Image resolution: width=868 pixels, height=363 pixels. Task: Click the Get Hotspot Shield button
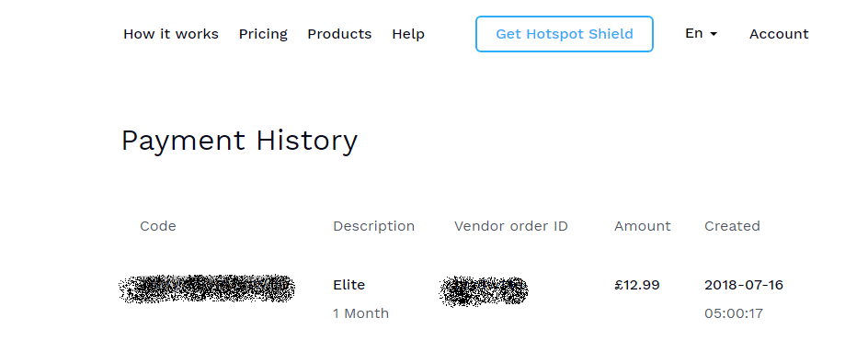pyautogui.click(x=564, y=34)
